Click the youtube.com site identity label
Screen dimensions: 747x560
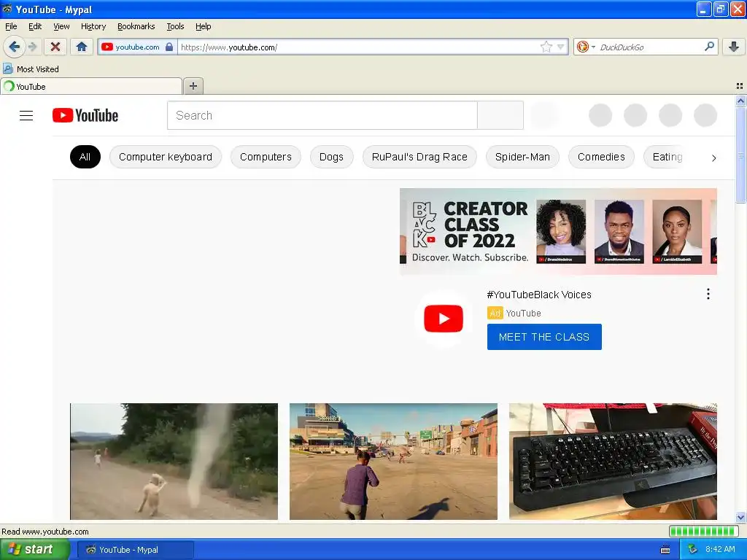[x=137, y=47]
